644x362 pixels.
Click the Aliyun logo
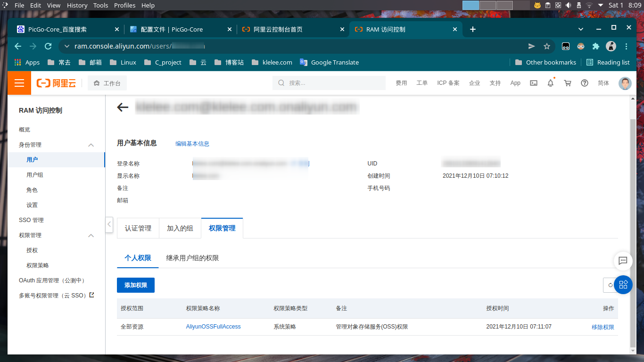click(x=56, y=83)
